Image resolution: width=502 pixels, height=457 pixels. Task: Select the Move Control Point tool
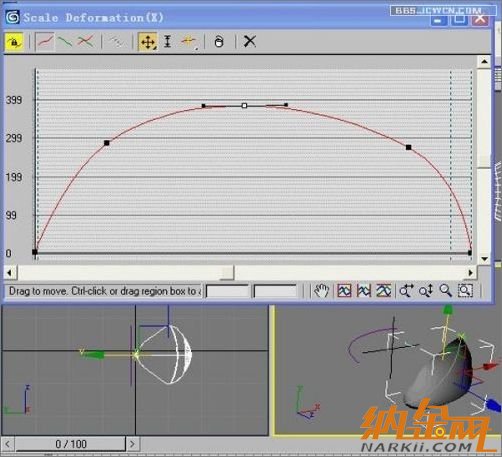pos(148,42)
